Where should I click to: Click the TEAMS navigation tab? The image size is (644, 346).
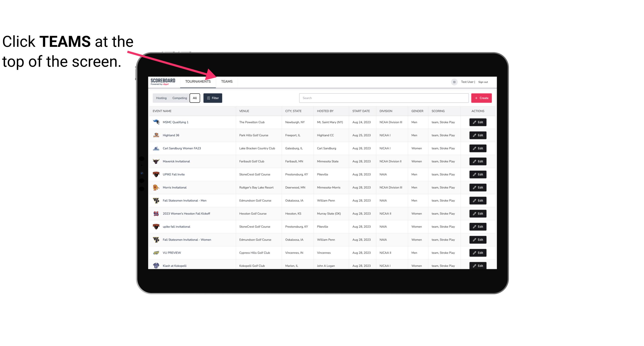pos(226,81)
